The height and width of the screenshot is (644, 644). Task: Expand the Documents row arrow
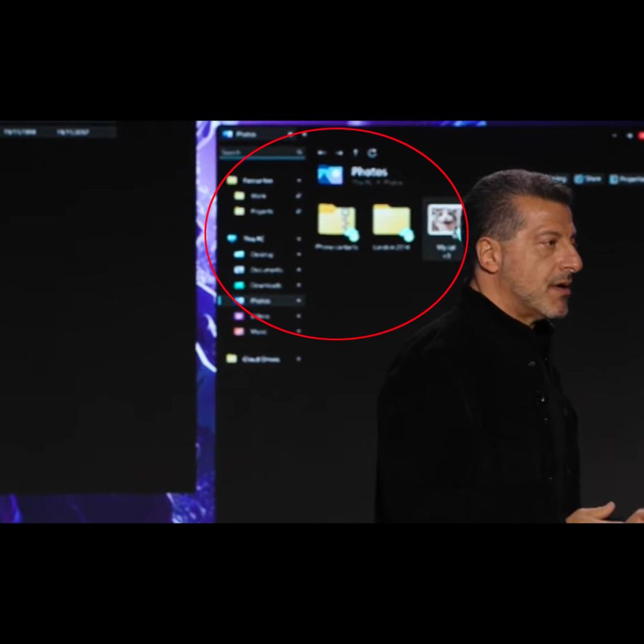tap(299, 270)
